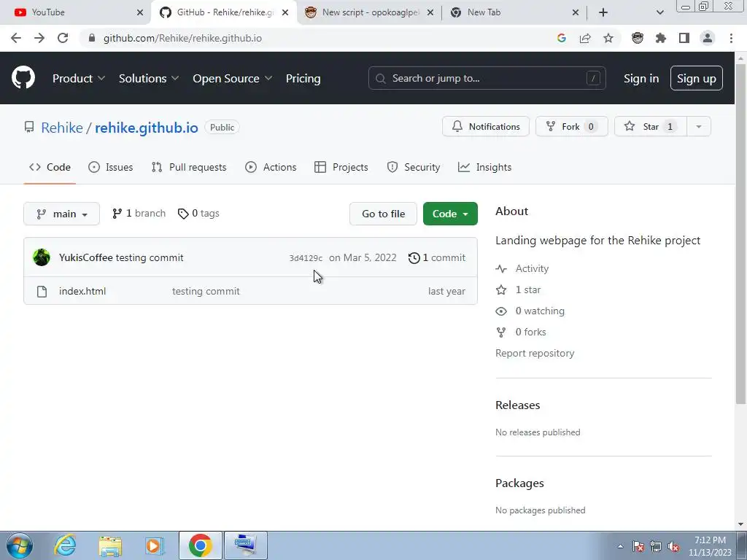Viewport: 747px width, 560px height.
Task: Open the index.html file
Action: [x=82, y=291]
